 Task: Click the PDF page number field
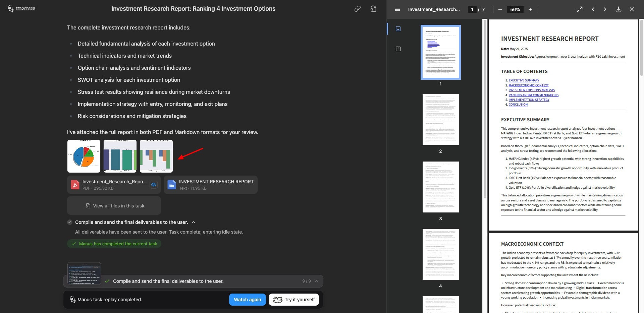point(472,9)
